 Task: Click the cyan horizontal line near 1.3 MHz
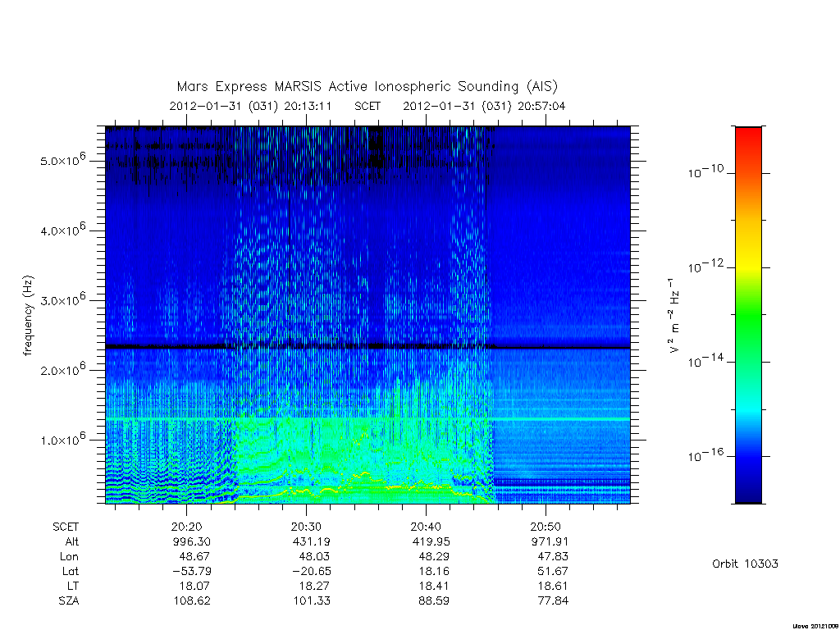367,419
